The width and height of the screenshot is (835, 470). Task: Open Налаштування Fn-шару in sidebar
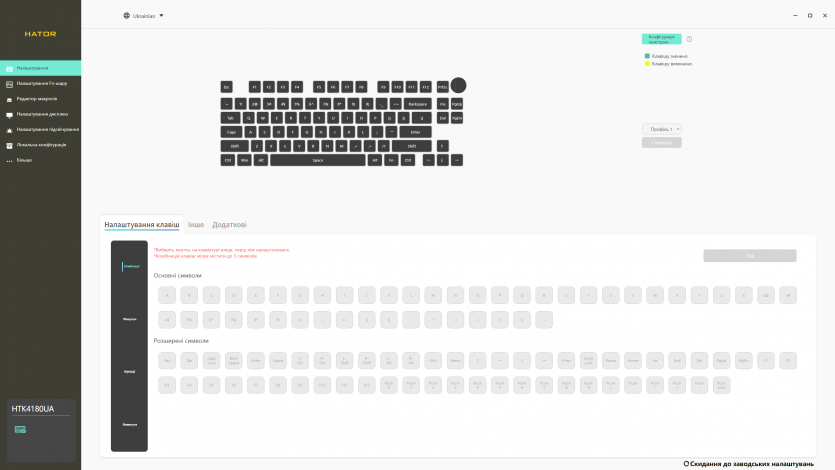pos(41,83)
